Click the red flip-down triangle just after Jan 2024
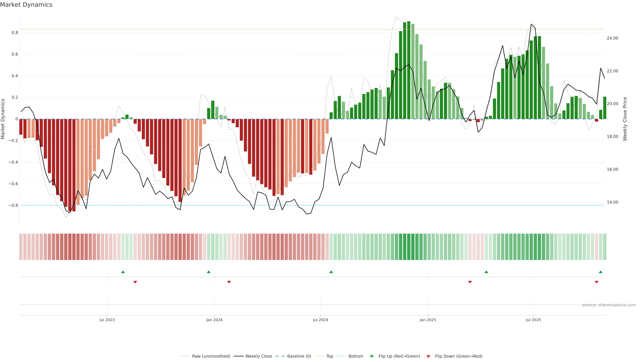Viewport: 644px width, 362px height. point(229,282)
